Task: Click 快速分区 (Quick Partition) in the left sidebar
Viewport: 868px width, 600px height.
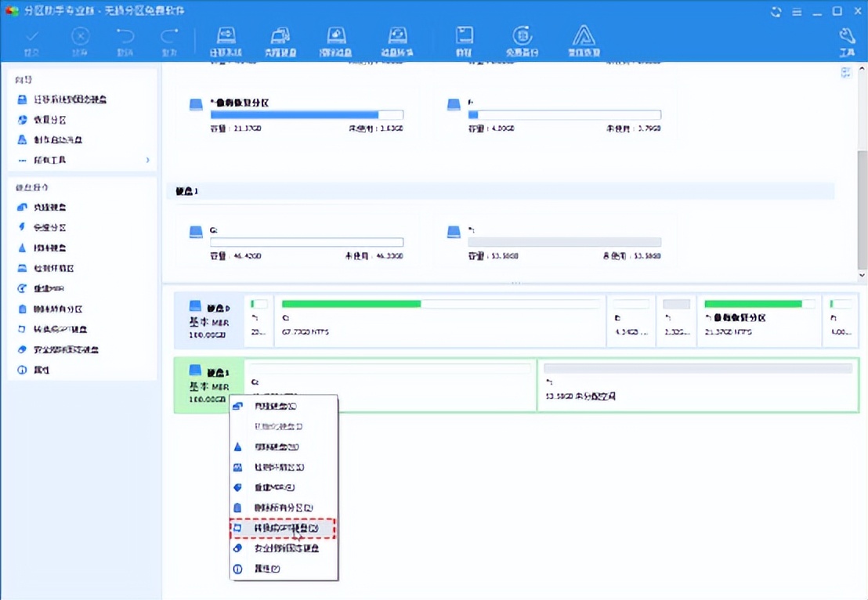Action: click(x=49, y=228)
